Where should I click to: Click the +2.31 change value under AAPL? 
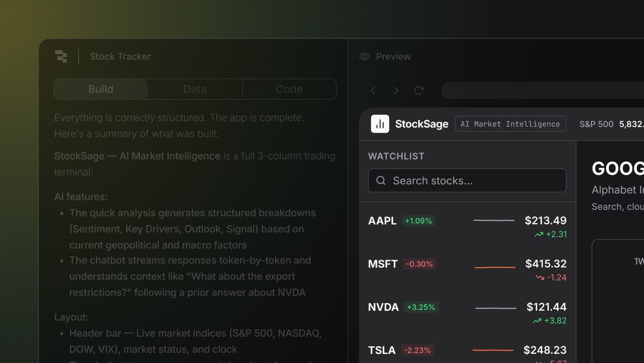click(556, 234)
